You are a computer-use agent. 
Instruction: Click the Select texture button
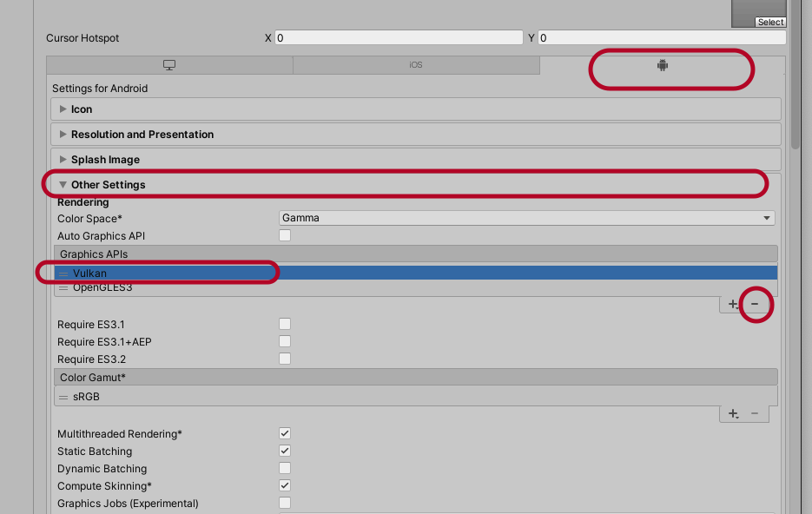tap(770, 23)
